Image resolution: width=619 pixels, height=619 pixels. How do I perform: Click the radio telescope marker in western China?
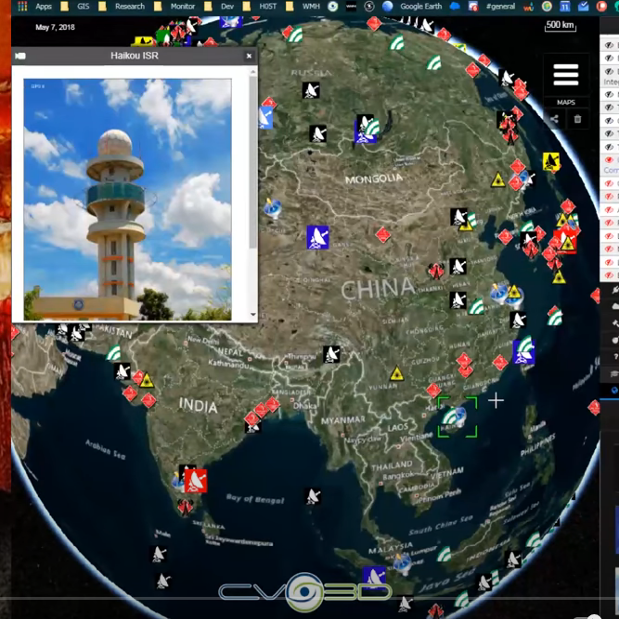point(273,208)
